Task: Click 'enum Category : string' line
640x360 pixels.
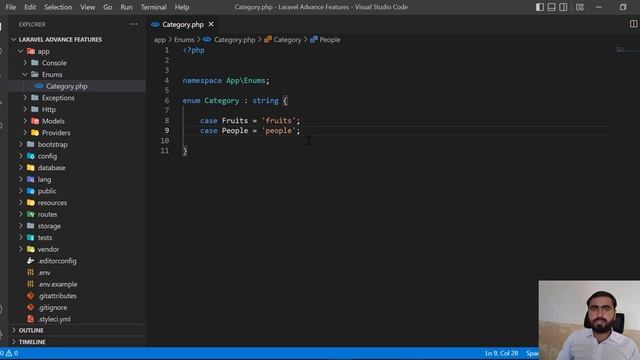Action: pos(235,100)
